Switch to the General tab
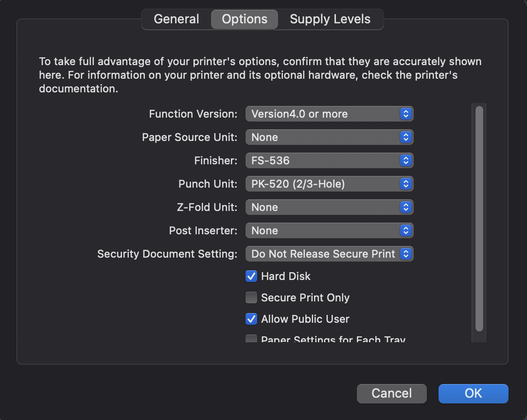The width and height of the screenshot is (527, 420). [x=176, y=19]
